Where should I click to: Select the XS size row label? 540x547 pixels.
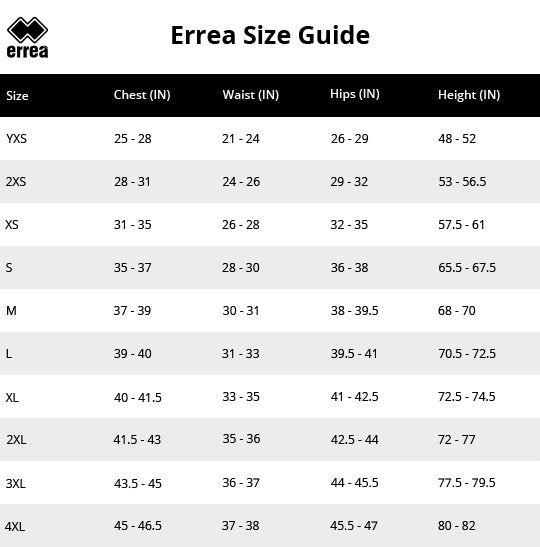point(12,225)
